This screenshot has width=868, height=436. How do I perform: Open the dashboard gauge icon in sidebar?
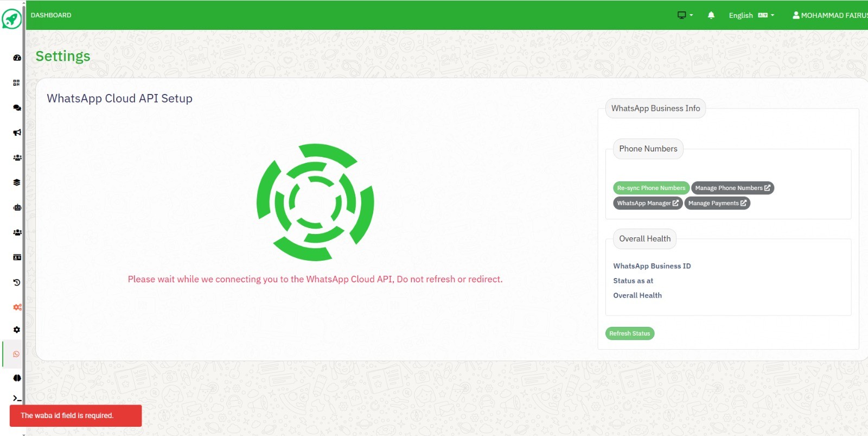[x=17, y=58]
